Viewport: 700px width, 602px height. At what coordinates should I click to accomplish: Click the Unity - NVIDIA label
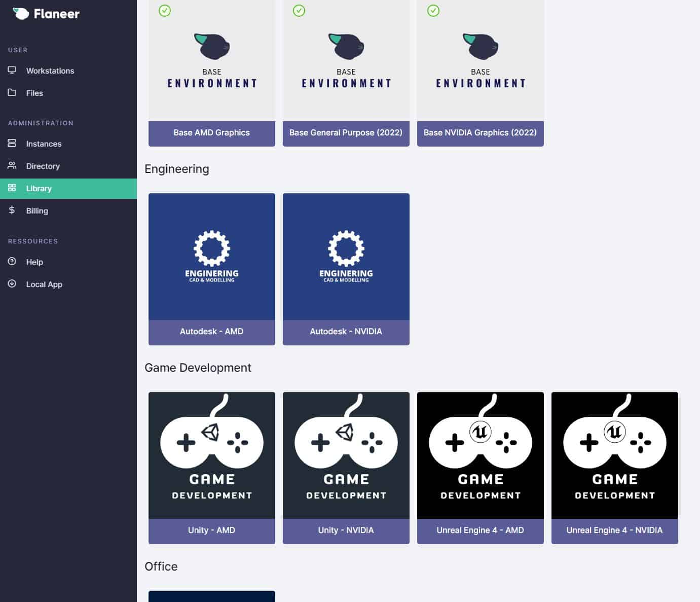click(x=346, y=530)
